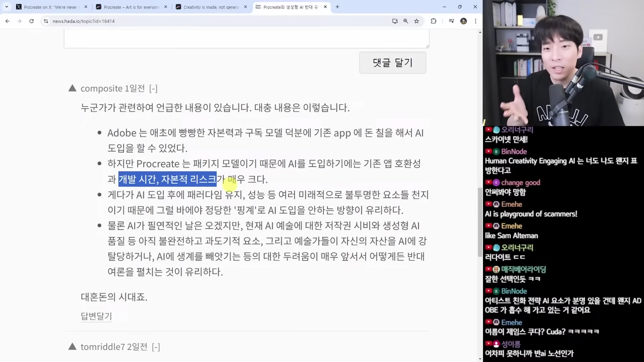Click chat message '러다이트 ㄷㄷ'
The height and width of the screenshot is (362, 644).
coord(505,257)
